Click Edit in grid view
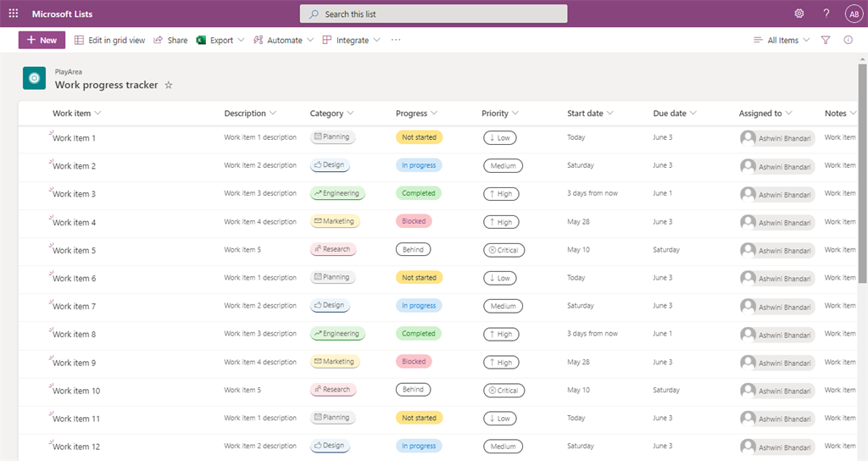 tap(110, 40)
